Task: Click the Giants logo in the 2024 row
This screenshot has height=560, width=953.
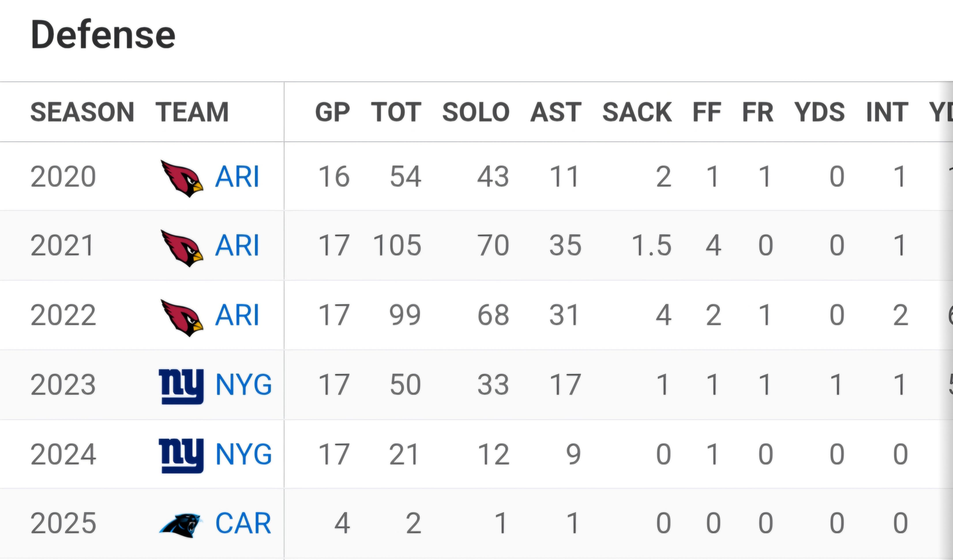Action: pyautogui.click(x=181, y=455)
